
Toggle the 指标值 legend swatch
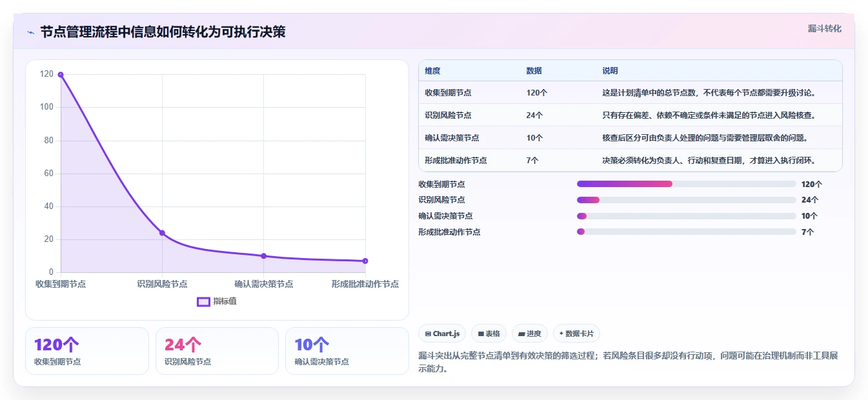[203, 301]
